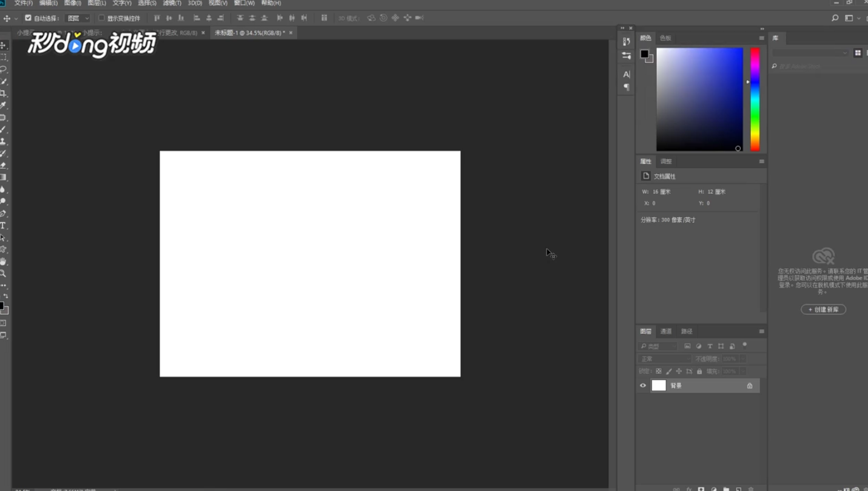Open workspace switcher icon dropdown
The width and height of the screenshot is (868, 491).
pyautogui.click(x=852, y=18)
